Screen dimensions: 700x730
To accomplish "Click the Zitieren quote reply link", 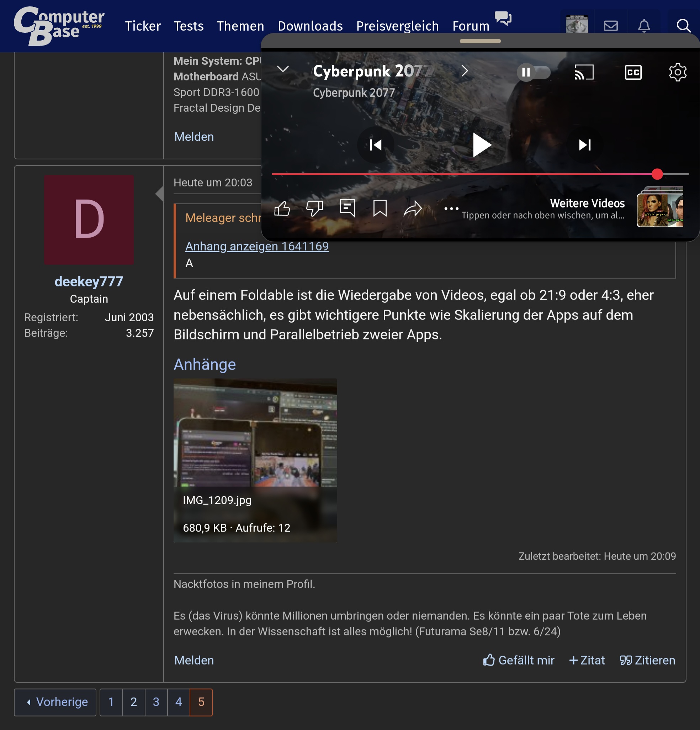I will 647,660.
